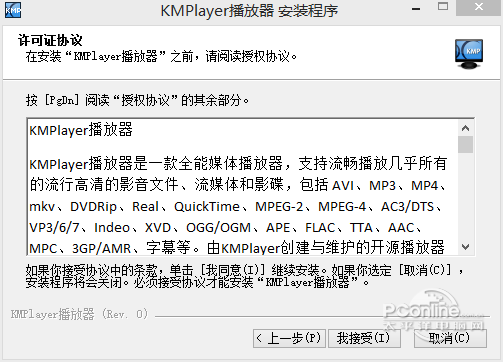Minimize the KMPlayer installer window
Image resolution: width=503 pixels, height=362 pixels.
[416, 9]
